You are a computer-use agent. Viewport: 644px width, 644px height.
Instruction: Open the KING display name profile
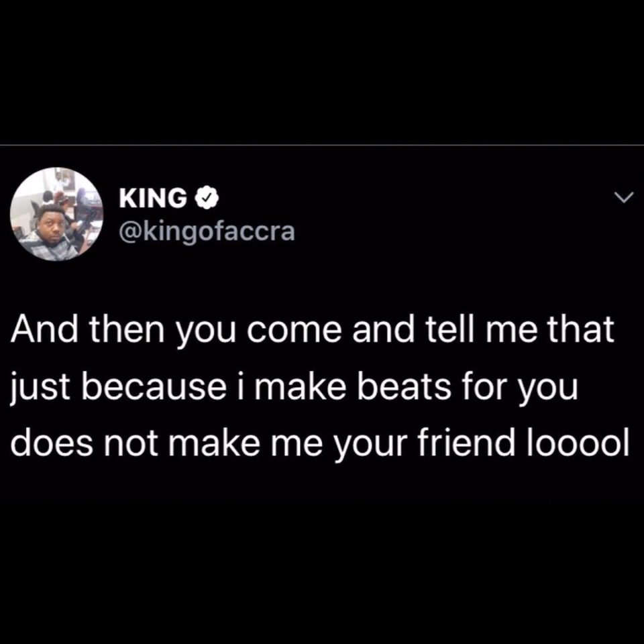(152, 199)
